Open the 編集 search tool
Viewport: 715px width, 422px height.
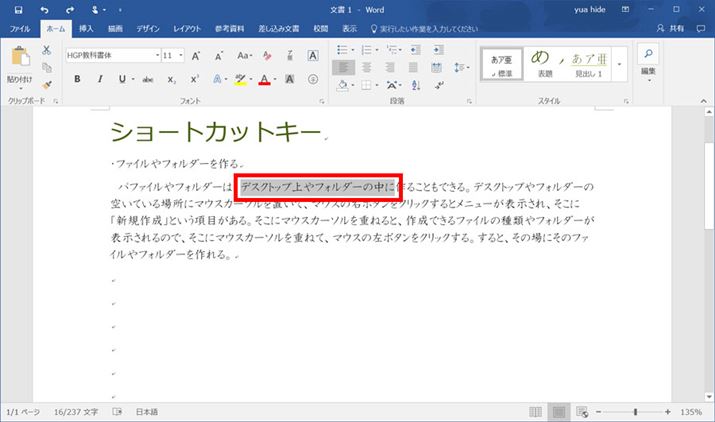click(x=648, y=61)
